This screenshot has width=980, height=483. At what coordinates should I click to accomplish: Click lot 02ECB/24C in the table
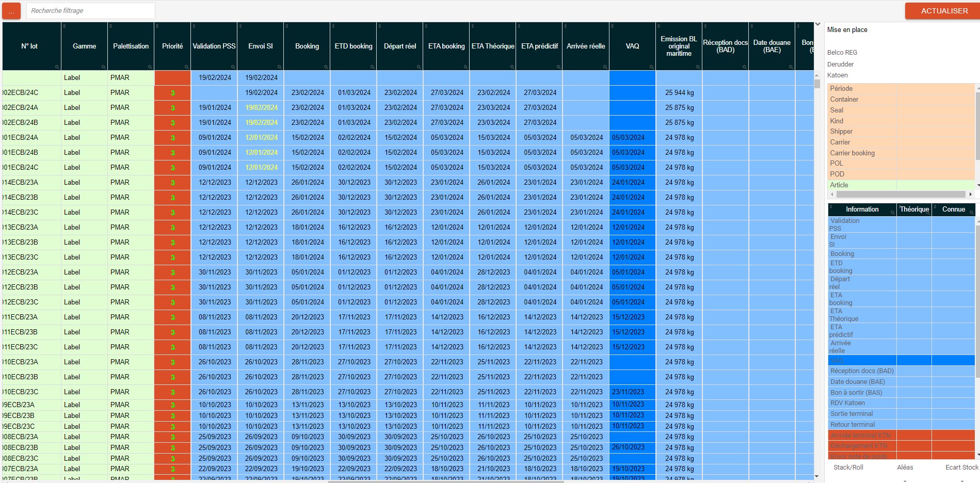click(x=31, y=93)
